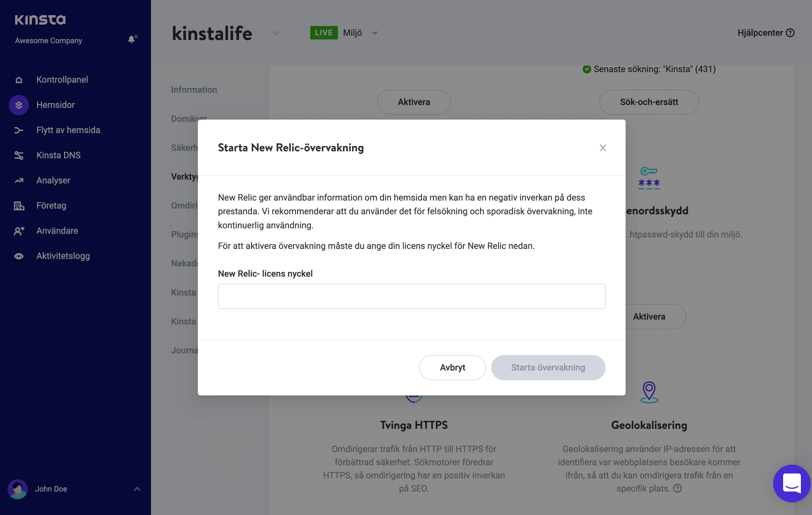Click the Hjälpcenter question mark icon
The width and height of the screenshot is (812, 515).
point(790,33)
